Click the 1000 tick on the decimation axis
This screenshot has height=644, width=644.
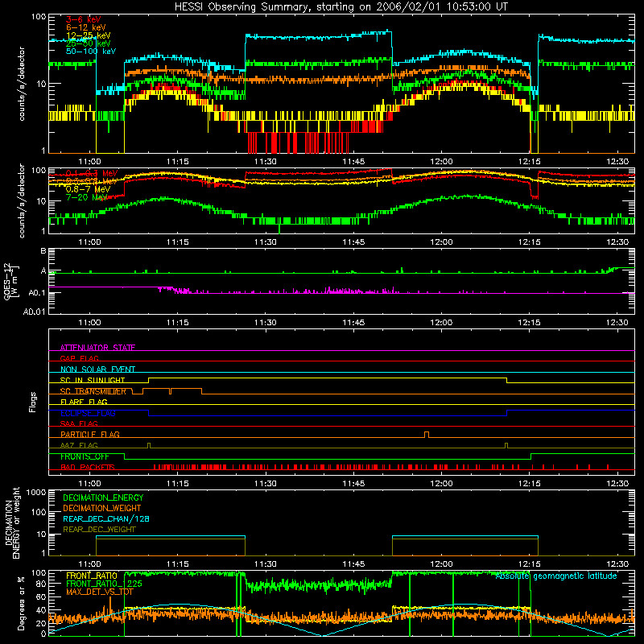(36, 492)
